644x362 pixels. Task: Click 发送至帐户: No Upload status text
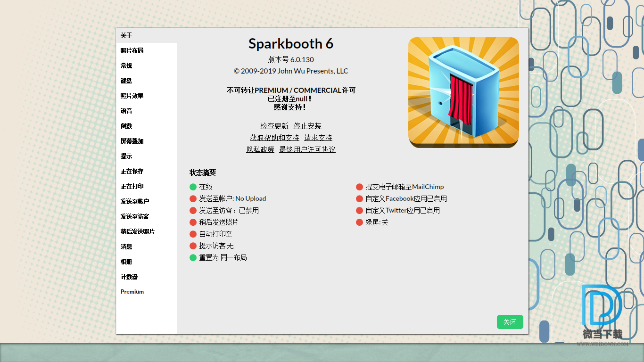[x=232, y=199]
